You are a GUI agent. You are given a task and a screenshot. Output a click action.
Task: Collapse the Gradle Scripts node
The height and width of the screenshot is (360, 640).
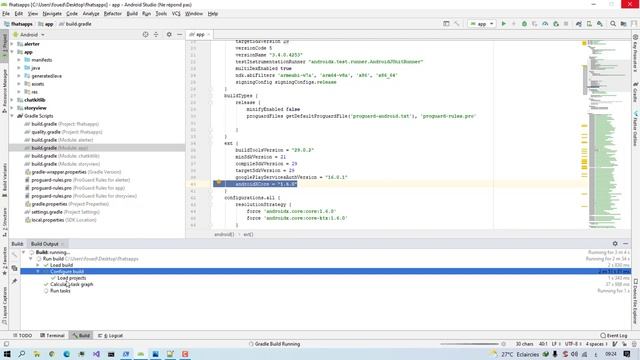click(12, 116)
